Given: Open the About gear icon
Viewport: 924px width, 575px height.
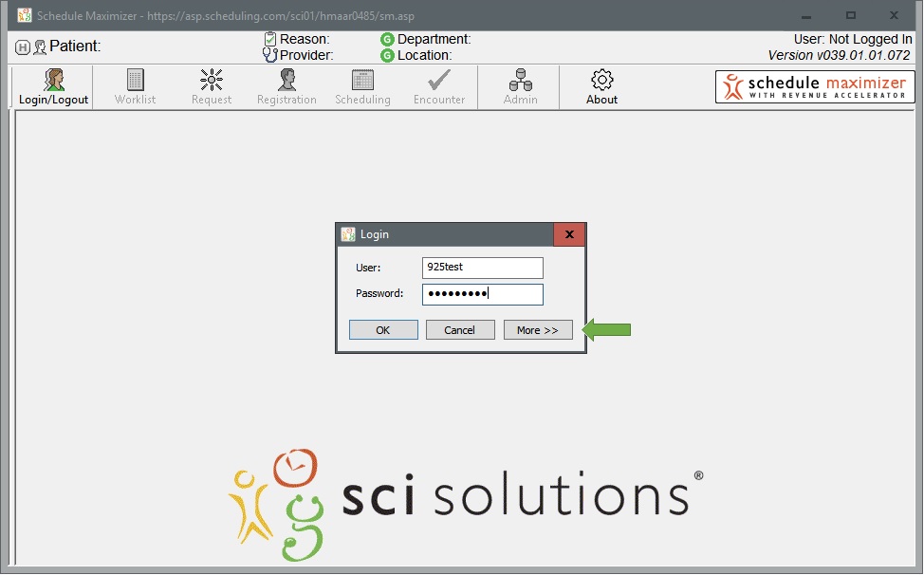Looking at the screenshot, I should pyautogui.click(x=601, y=80).
